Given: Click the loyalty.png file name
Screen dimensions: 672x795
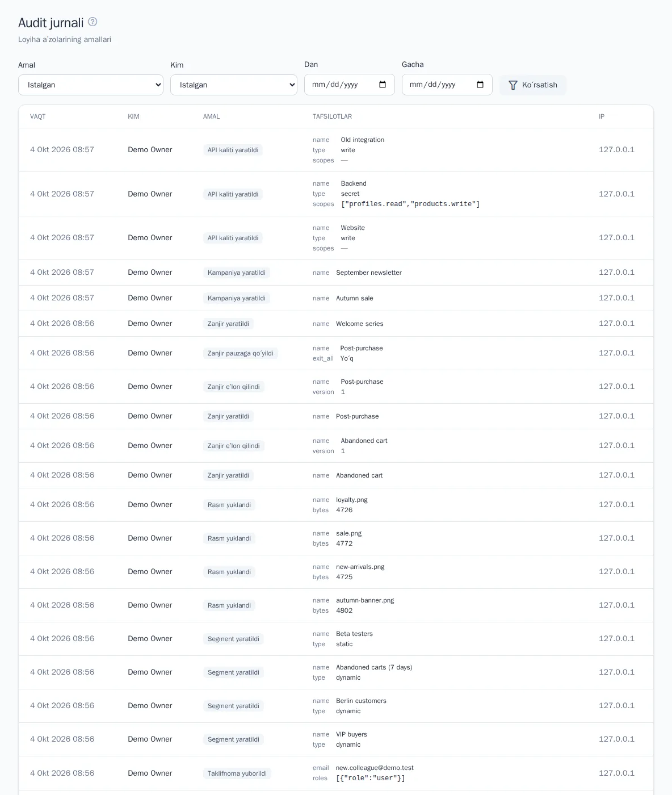Looking at the screenshot, I should tap(352, 500).
